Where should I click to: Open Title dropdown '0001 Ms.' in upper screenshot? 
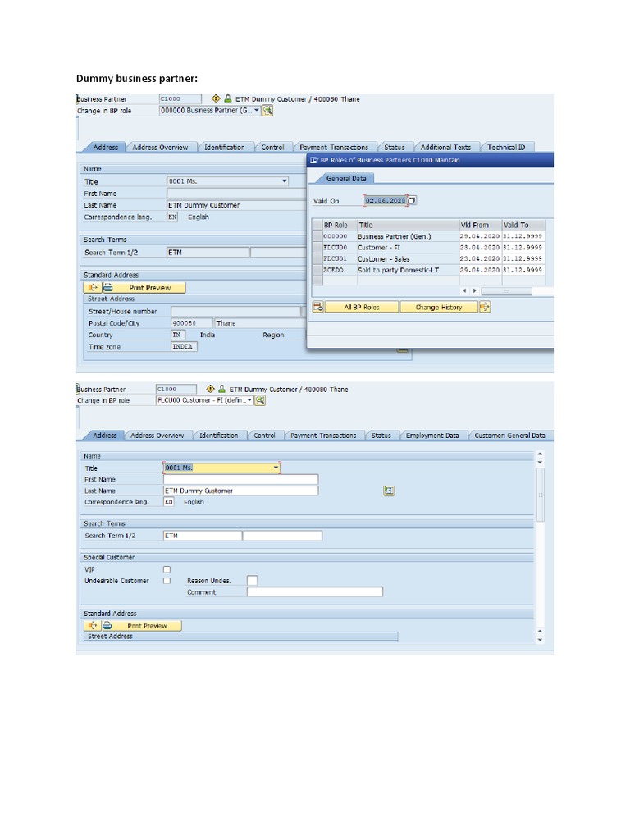pyautogui.click(x=285, y=181)
